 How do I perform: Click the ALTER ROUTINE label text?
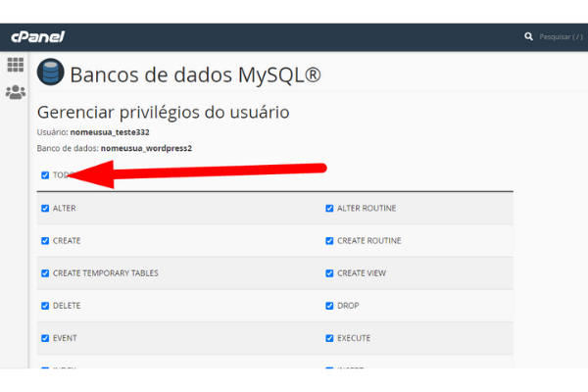(367, 208)
